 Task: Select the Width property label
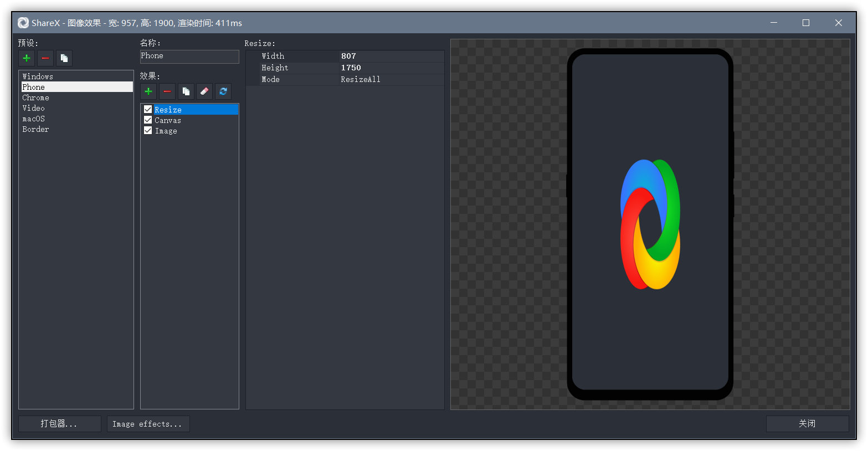(273, 56)
